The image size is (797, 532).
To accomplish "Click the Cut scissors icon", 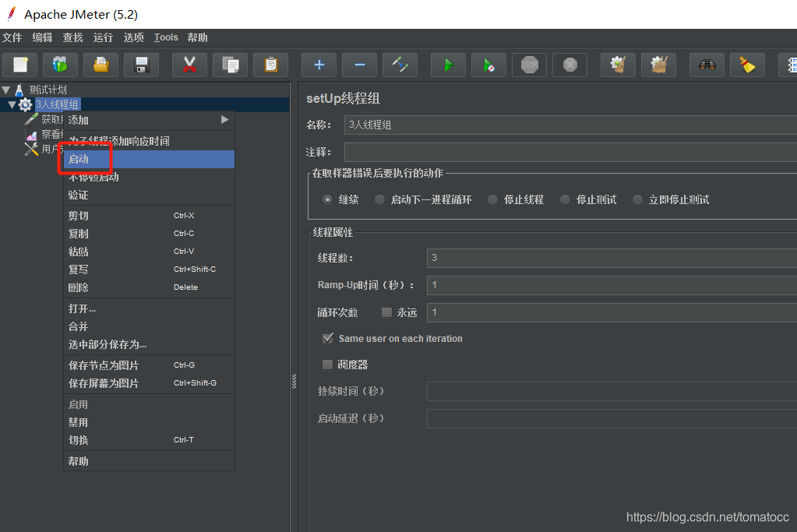I will pos(189,65).
